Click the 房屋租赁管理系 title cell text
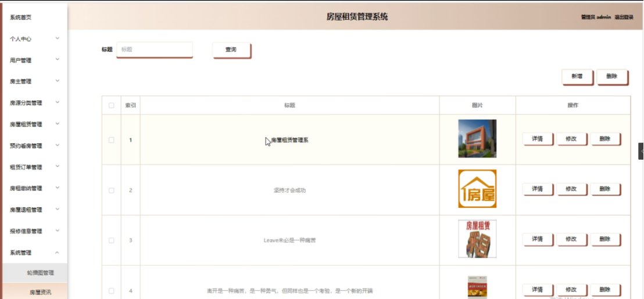 [289, 141]
